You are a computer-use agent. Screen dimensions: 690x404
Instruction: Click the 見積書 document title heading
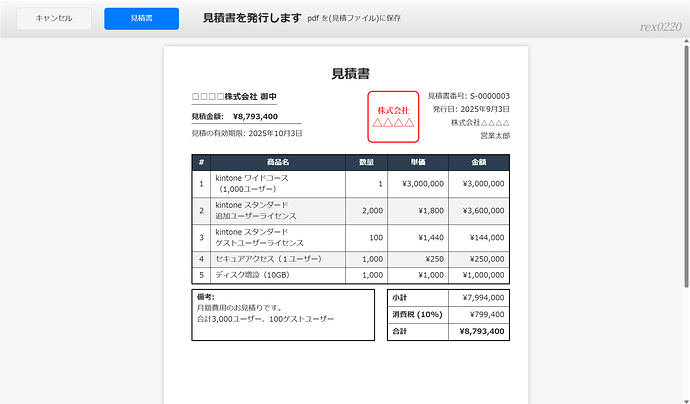click(x=351, y=73)
